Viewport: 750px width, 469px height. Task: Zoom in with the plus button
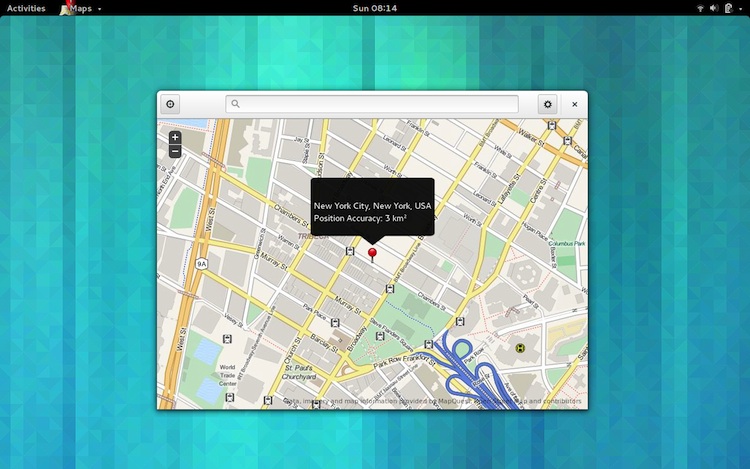pyautogui.click(x=175, y=137)
